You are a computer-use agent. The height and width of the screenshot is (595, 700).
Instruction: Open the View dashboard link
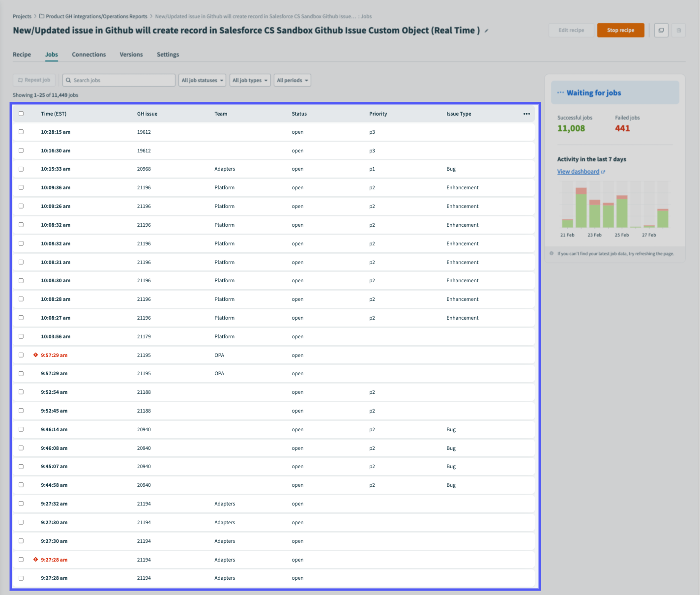[x=578, y=171]
